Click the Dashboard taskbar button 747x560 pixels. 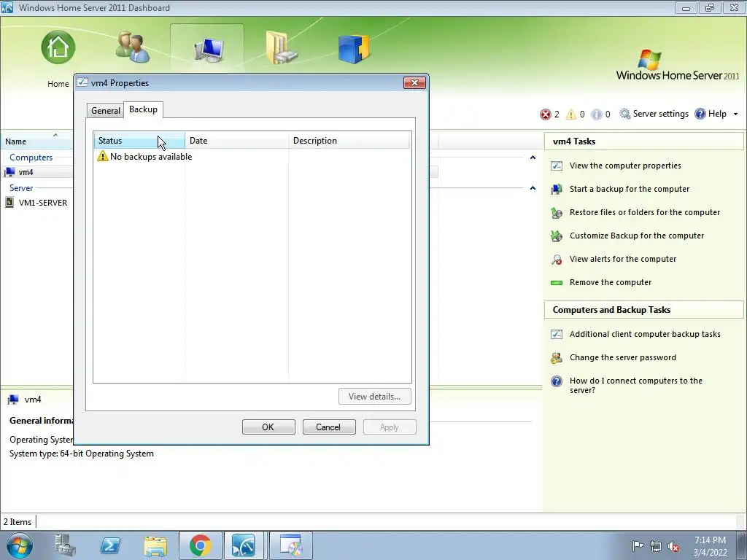244,545
